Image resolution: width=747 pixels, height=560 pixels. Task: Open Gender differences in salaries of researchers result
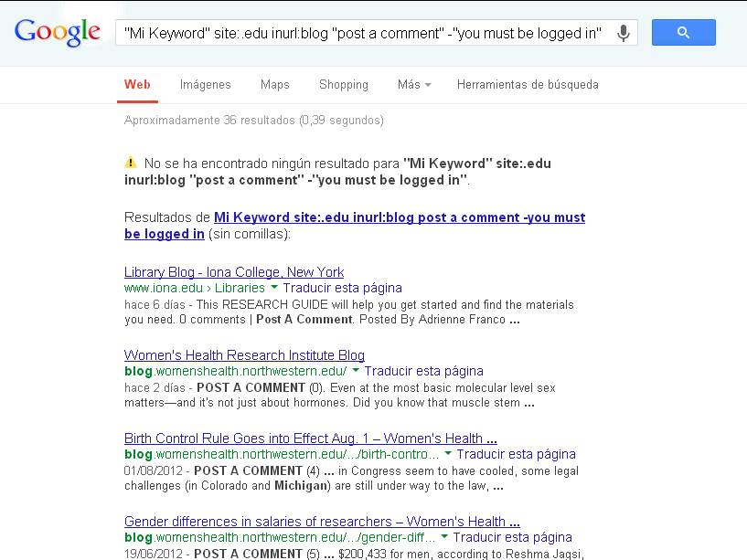coord(322,522)
